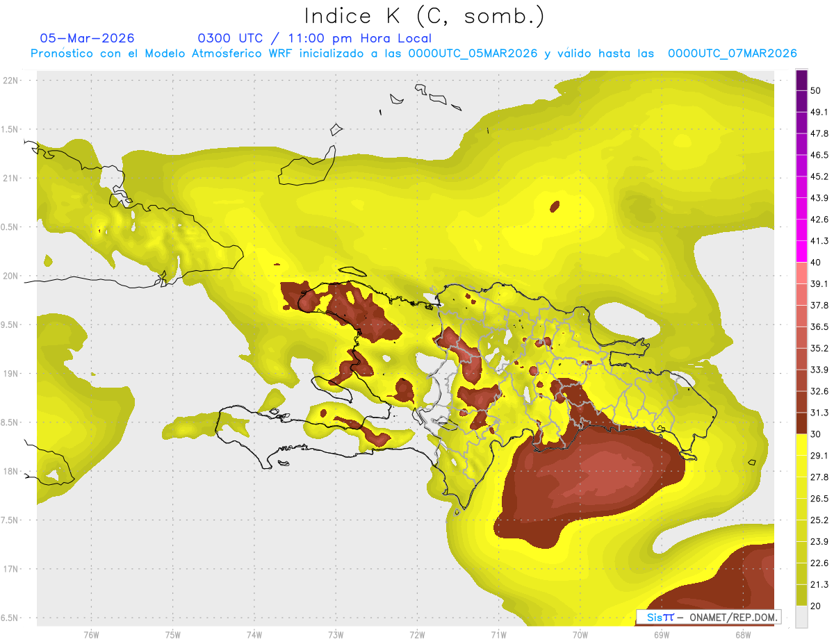834x644 pixels.
Task: Click the salmon colorbar segment between 39.1 and 40
Action: click(x=801, y=274)
